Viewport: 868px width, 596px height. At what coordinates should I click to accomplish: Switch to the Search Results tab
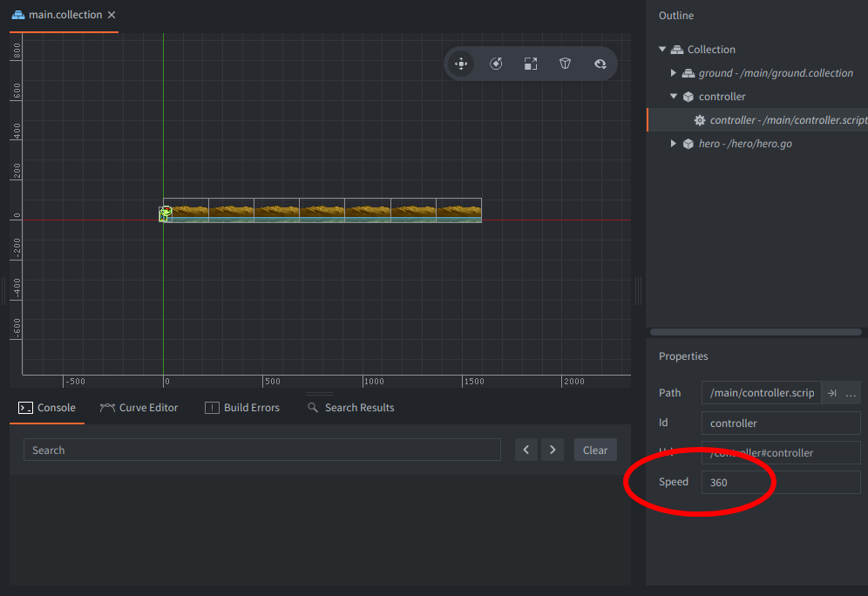coord(350,408)
